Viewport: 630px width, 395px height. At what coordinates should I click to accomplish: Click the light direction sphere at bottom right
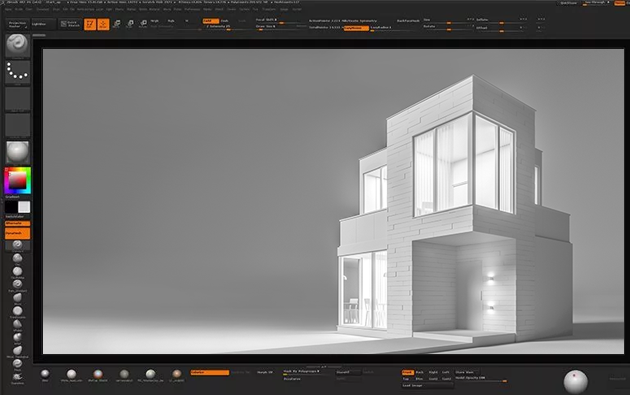pyautogui.click(x=576, y=382)
